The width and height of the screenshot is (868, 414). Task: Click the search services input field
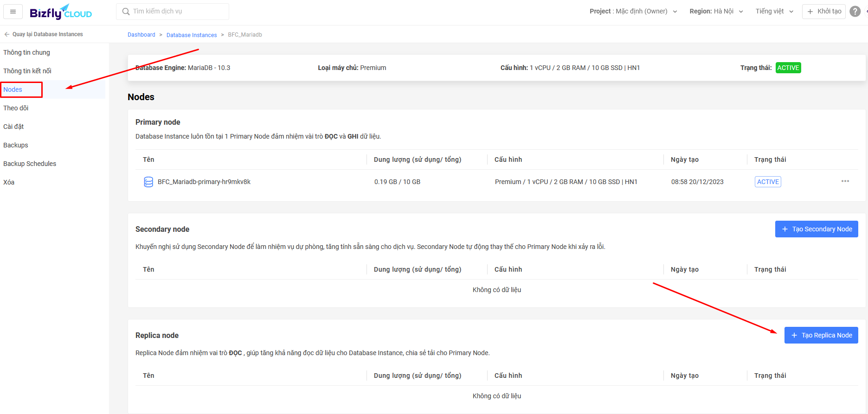tap(173, 12)
